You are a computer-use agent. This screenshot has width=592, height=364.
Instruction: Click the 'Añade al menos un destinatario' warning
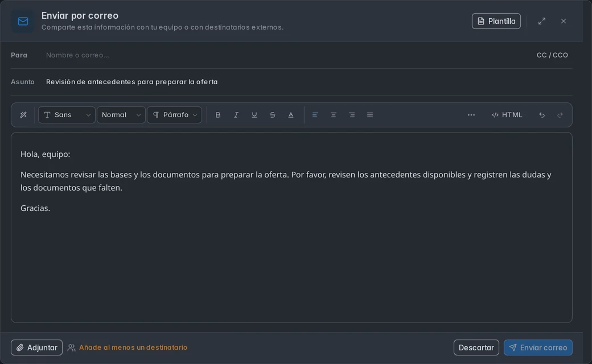[x=133, y=348]
